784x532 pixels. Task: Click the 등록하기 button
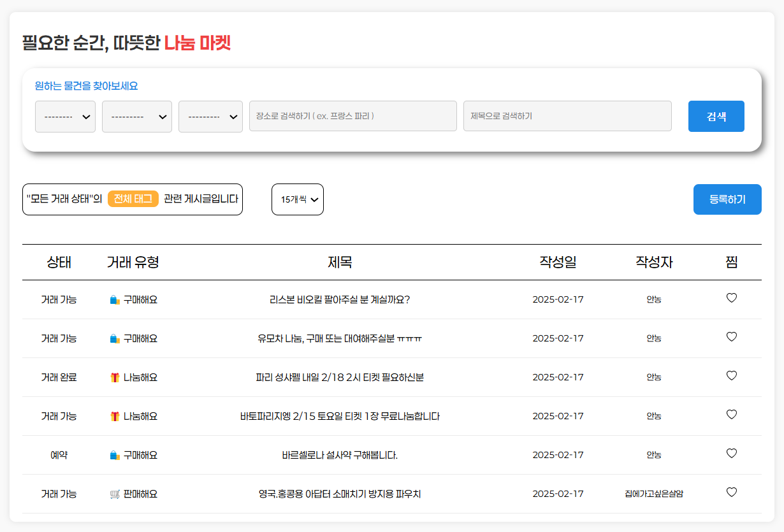tap(727, 199)
